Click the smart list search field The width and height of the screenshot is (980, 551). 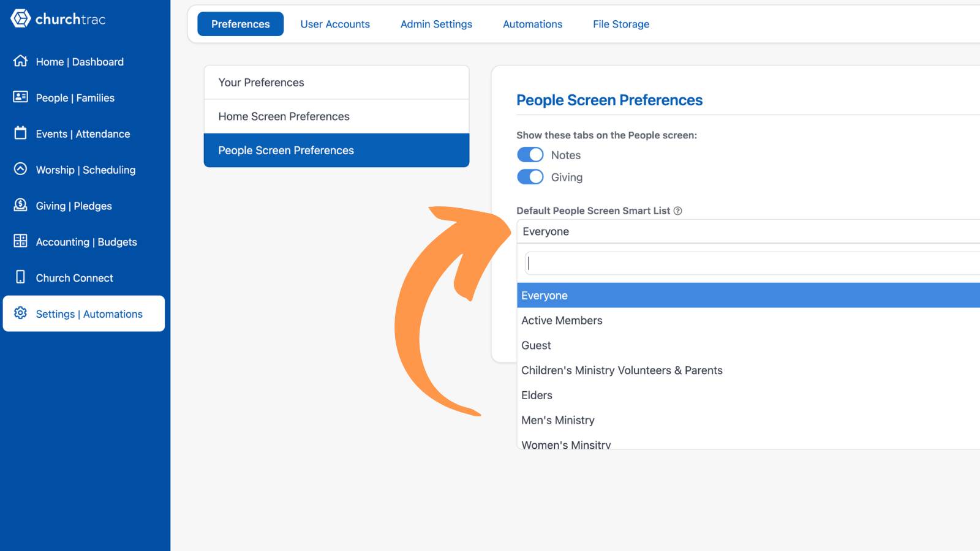[x=752, y=263]
